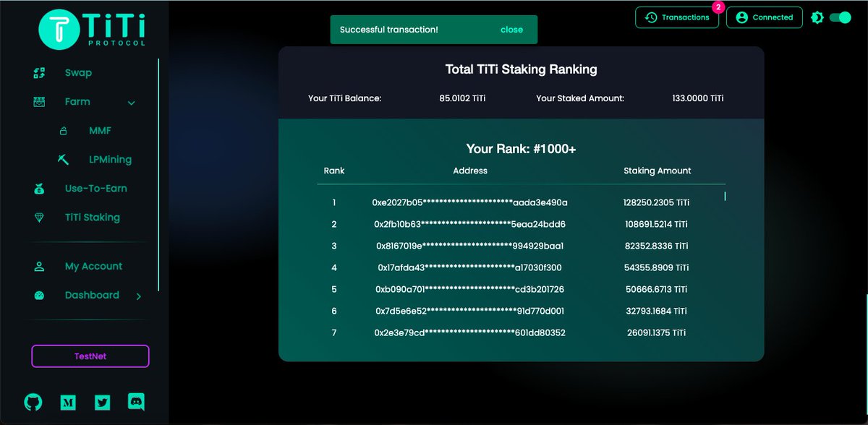Click the Staking Amount column header
The height and width of the screenshot is (425, 868).
[x=658, y=171]
